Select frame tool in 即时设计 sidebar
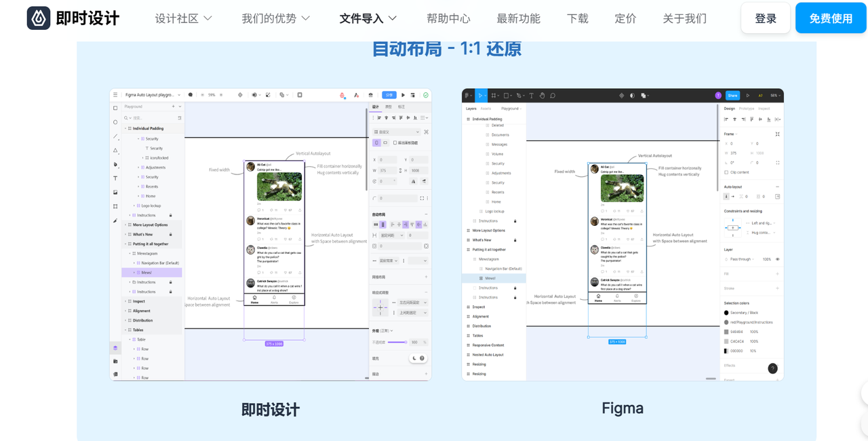 (x=115, y=206)
